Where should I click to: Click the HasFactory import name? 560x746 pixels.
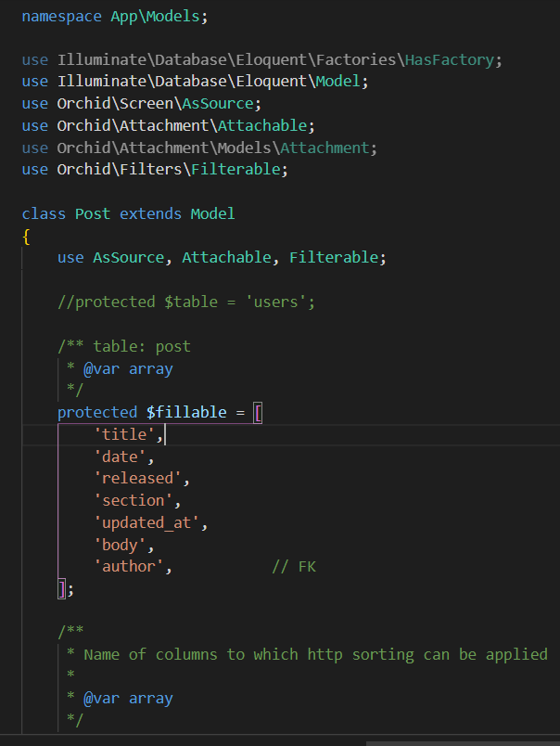pyautogui.click(x=450, y=60)
